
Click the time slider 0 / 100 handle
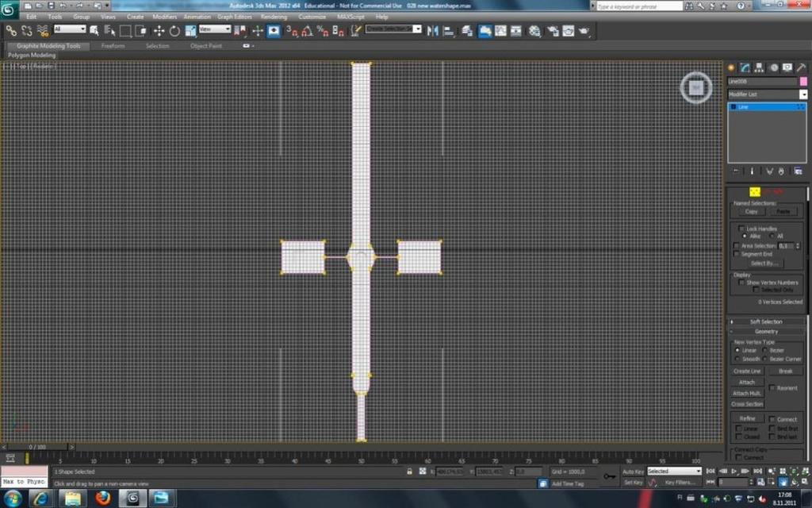[37, 447]
